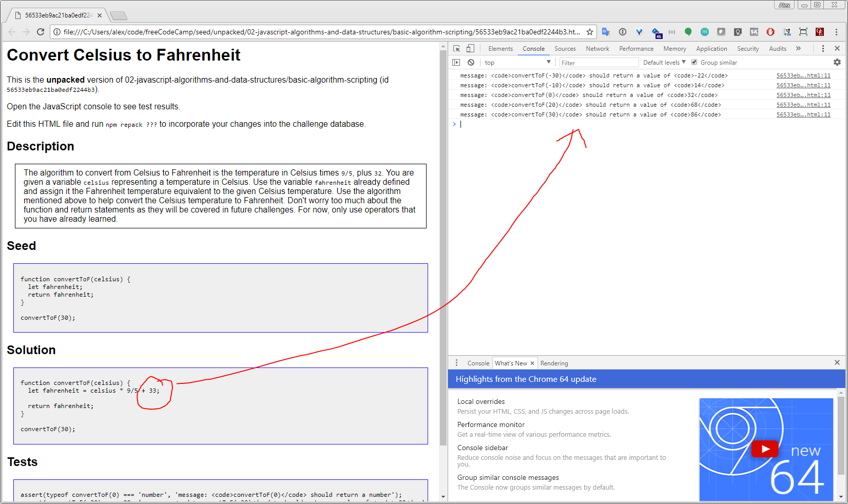This screenshot has height=504, width=848.
Task: Toggle the DevTools device toolbar
Action: pyautogui.click(x=470, y=48)
